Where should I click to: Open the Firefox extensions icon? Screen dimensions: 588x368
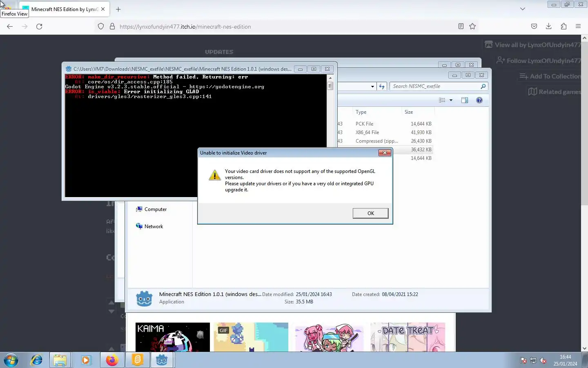pyautogui.click(x=563, y=26)
